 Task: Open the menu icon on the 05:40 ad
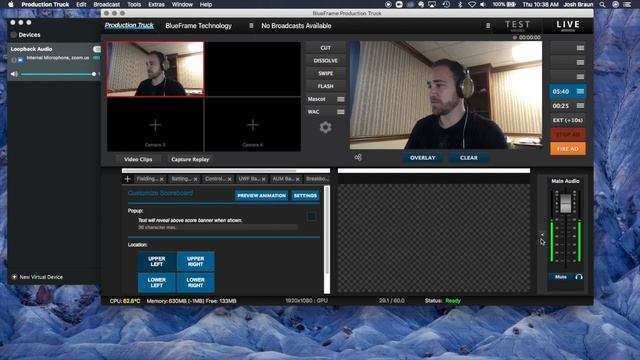click(x=580, y=91)
